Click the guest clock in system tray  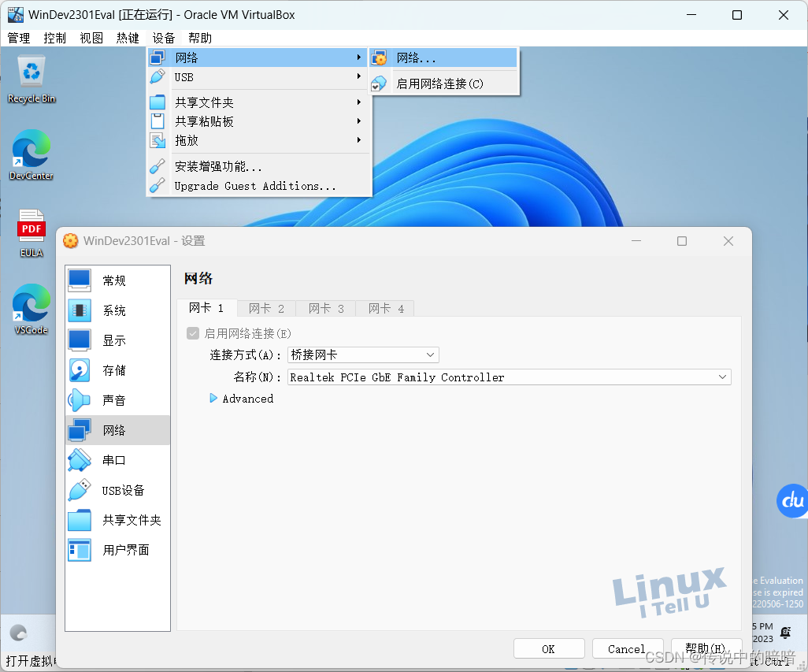(762, 633)
